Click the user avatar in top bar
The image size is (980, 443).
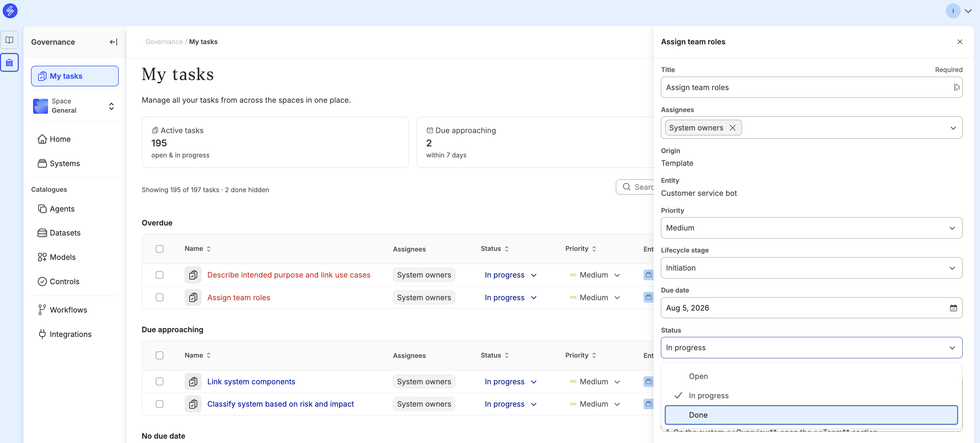point(953,11)
